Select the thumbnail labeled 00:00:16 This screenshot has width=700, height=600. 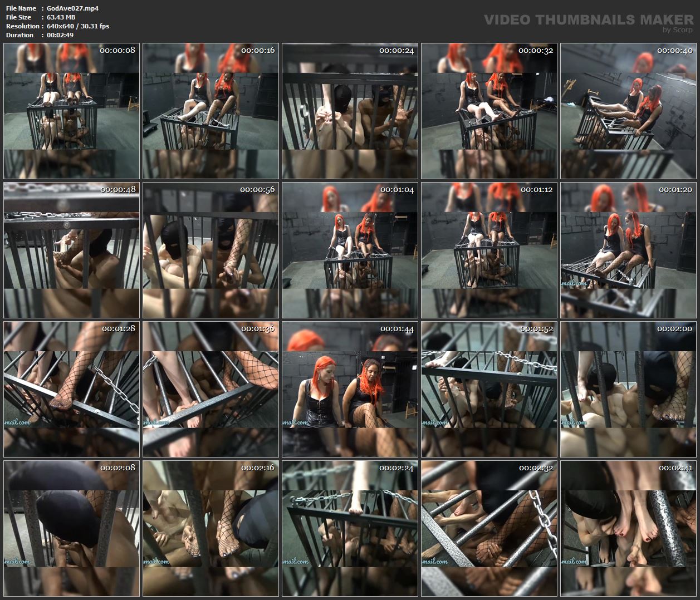pos(211,111)
